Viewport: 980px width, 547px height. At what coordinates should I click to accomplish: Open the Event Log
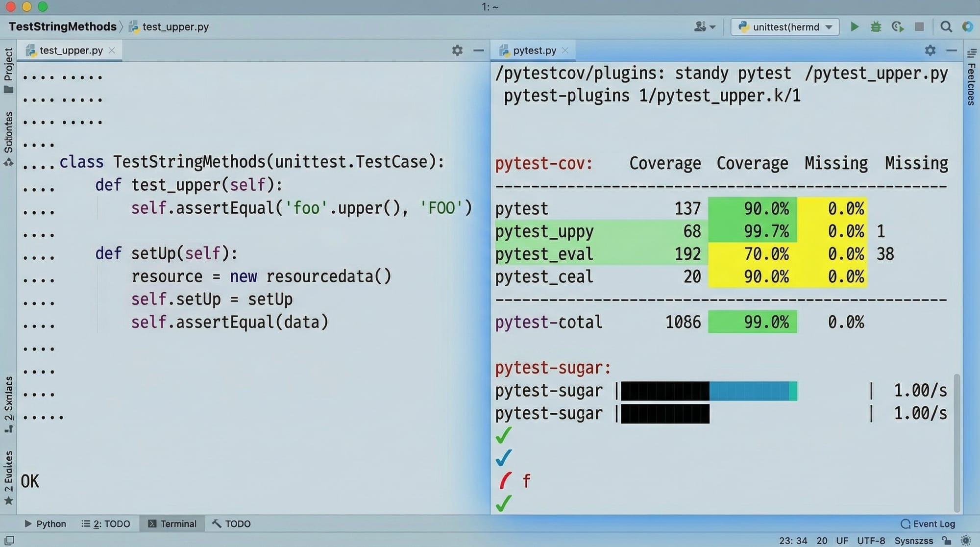click(928, 523)
